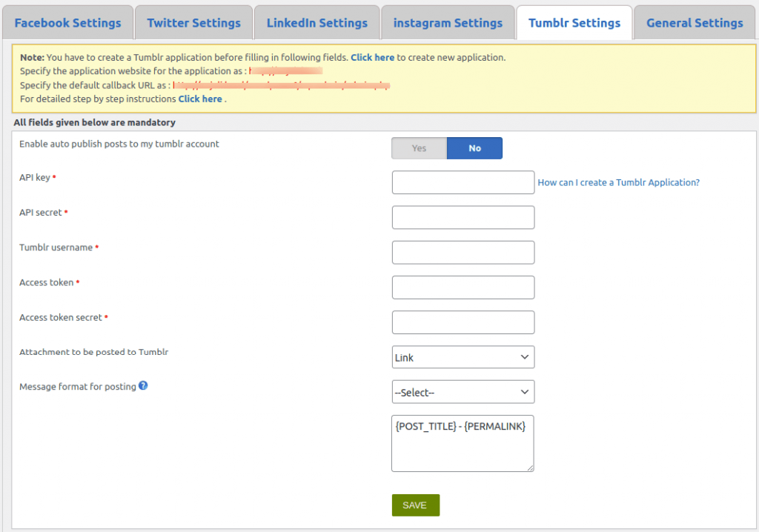
Task: Click Click here to create new application
Action: point(372,56)
